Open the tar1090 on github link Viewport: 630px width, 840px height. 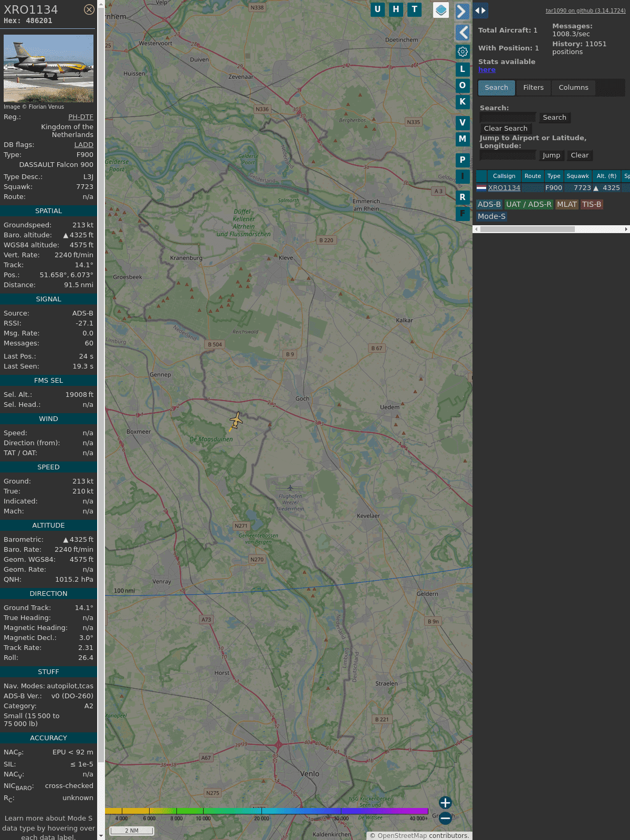coord(585,10)
